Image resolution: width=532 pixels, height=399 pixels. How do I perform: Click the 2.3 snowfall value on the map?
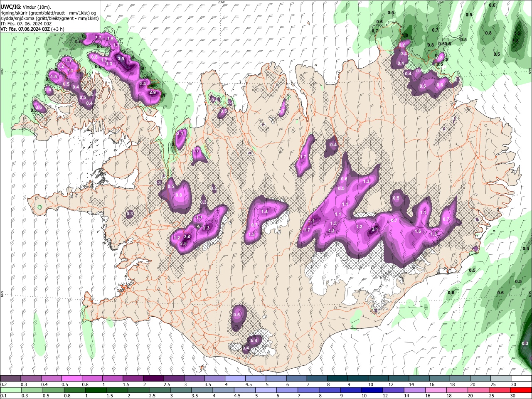tap(206, 228)
